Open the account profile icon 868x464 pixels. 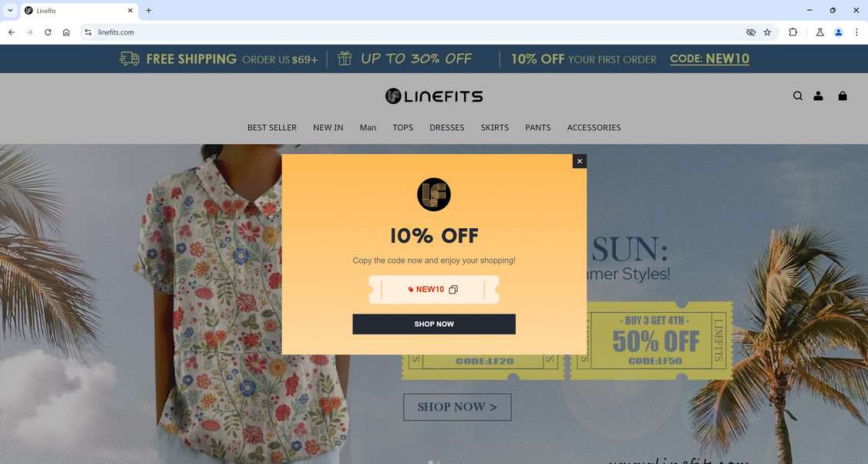pos(818,96)
